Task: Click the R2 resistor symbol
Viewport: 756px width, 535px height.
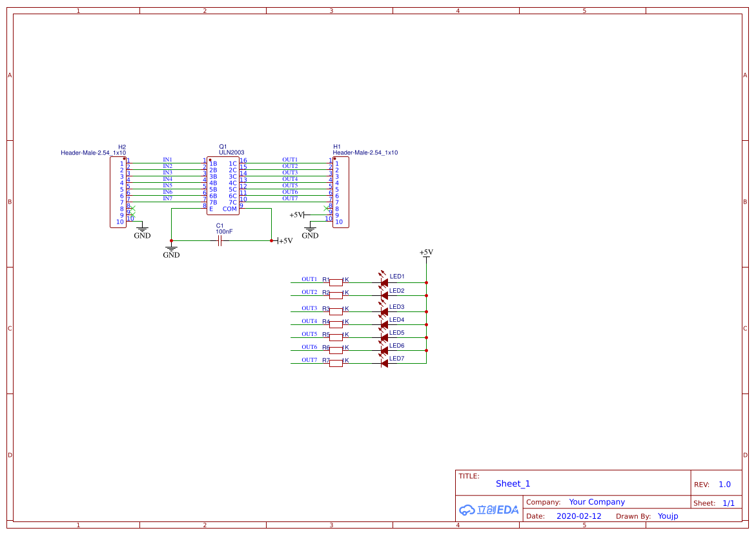Action: [x=336, y=295]
